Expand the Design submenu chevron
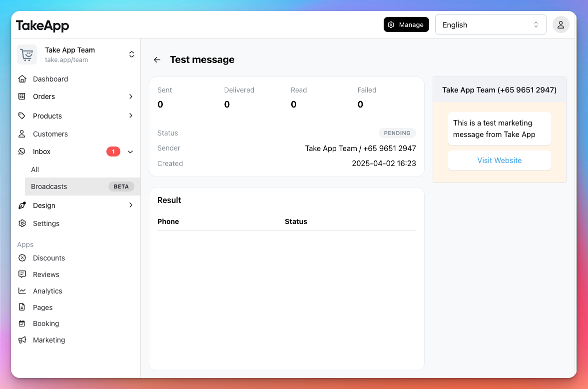 click(x=131, y=205)
